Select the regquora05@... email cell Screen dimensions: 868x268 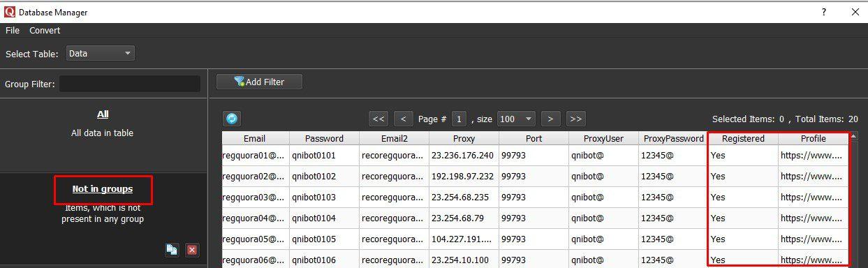click(256, 239)
